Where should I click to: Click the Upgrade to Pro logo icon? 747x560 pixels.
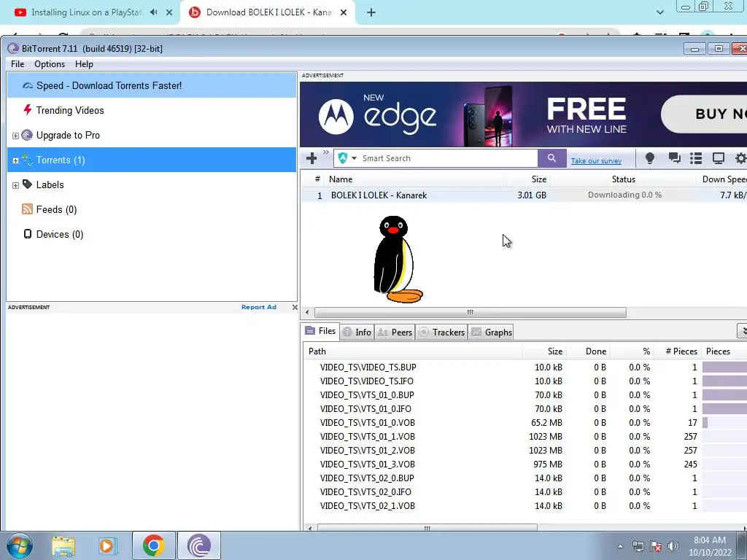coord(27,135)
